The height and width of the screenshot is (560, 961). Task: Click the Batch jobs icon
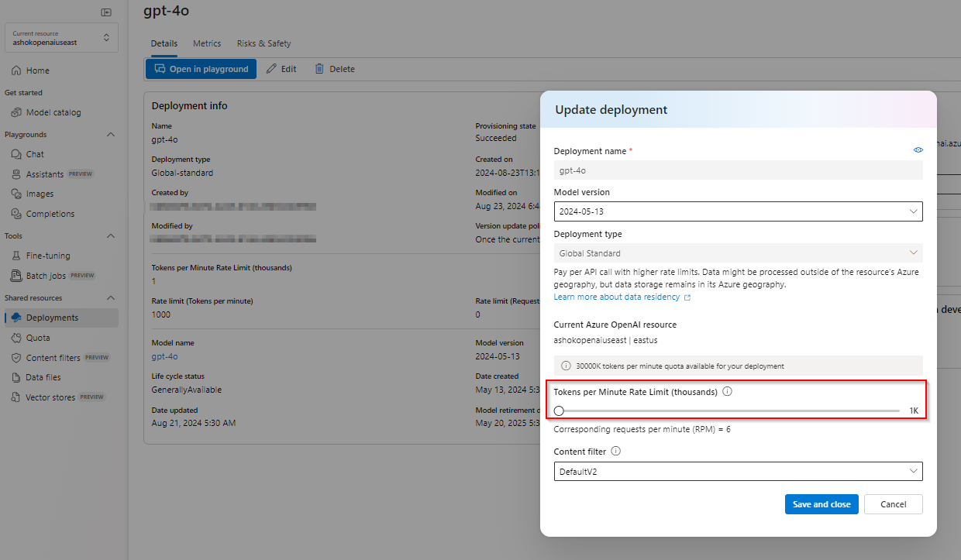tap(16, 276)
